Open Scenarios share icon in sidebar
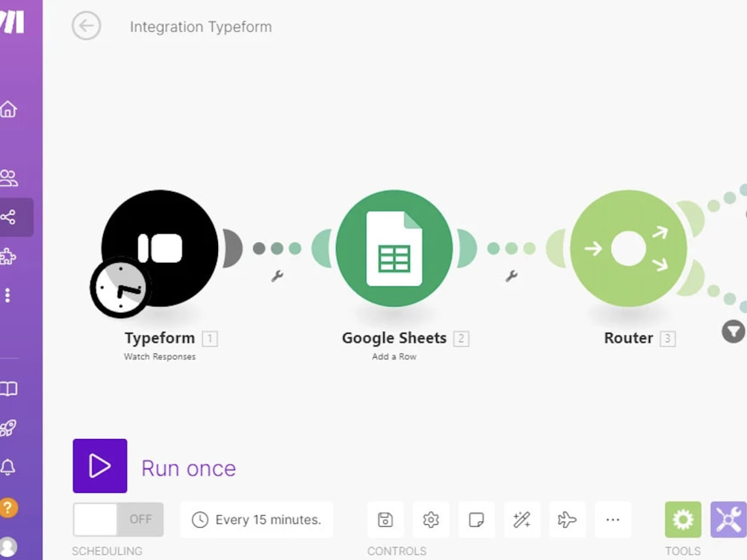This screenshot has width=747, height=560. click(8, 217)
